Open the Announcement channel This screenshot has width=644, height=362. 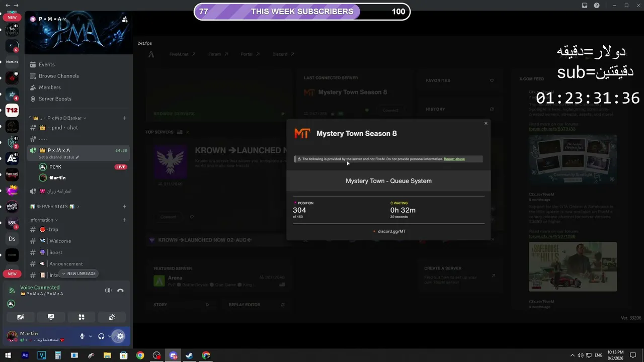coord(78,264)
